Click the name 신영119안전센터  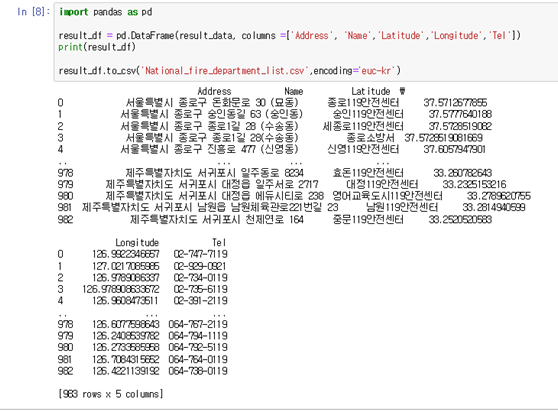363,149
